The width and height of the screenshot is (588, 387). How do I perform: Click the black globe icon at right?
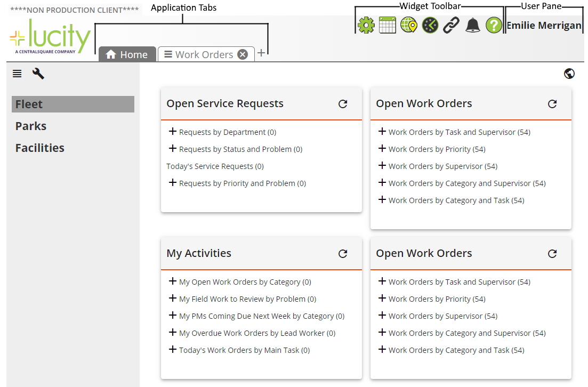(x=569, y=74)
